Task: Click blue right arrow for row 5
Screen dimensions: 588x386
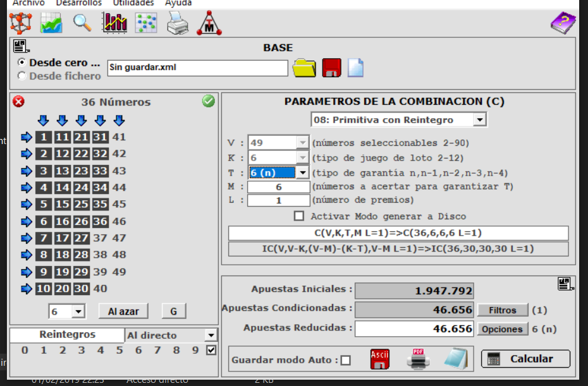Action: click(27, 204)
